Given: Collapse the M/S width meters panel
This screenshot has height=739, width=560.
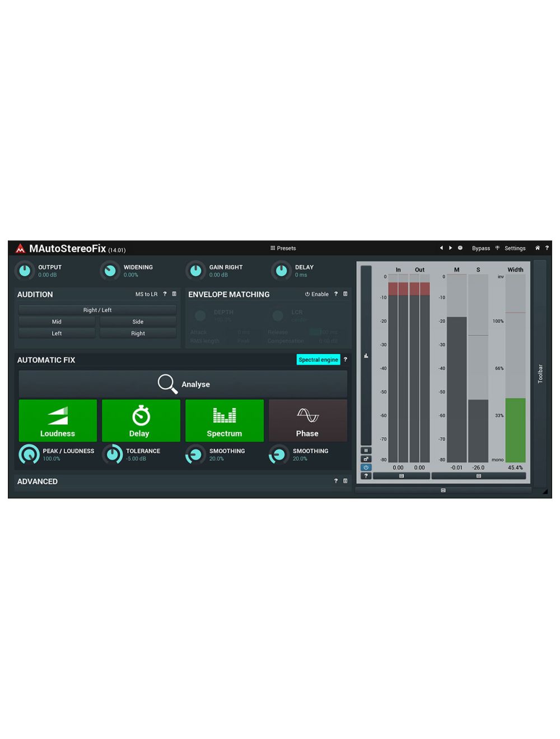Looking at the screenshot, I should pyautogui.click(x=478, y=476).
